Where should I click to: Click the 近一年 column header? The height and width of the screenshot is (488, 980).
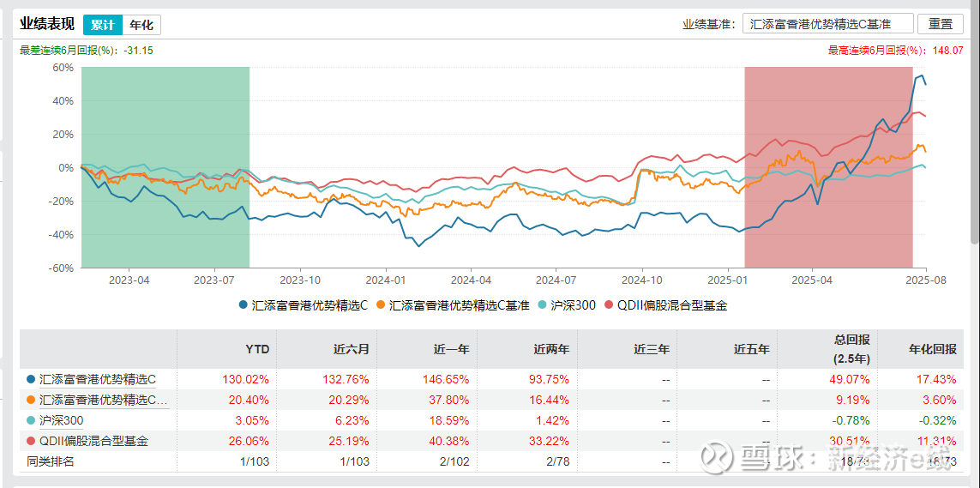[x=451, y=349]
